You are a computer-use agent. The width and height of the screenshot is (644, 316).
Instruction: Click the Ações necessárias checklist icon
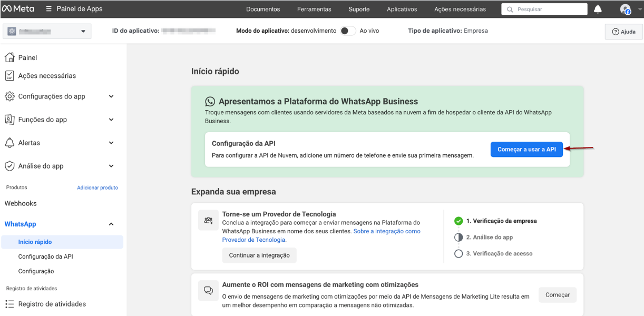(9, 76)
